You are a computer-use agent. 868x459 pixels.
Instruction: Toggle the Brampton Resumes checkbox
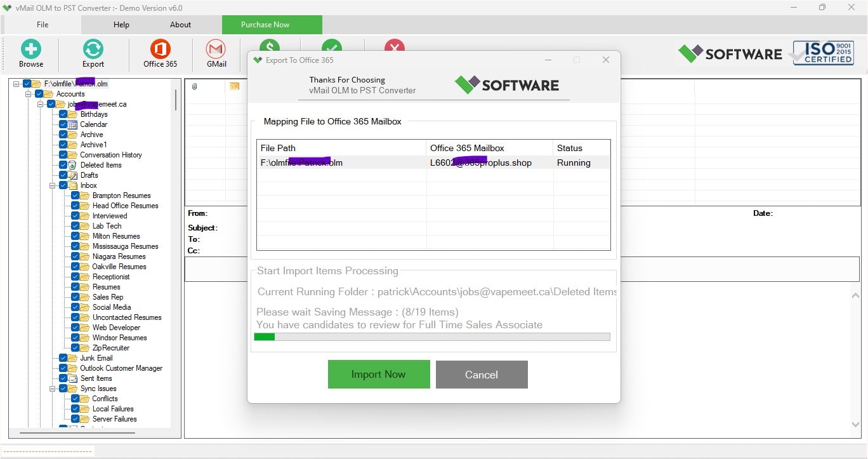tap(75, 196)
